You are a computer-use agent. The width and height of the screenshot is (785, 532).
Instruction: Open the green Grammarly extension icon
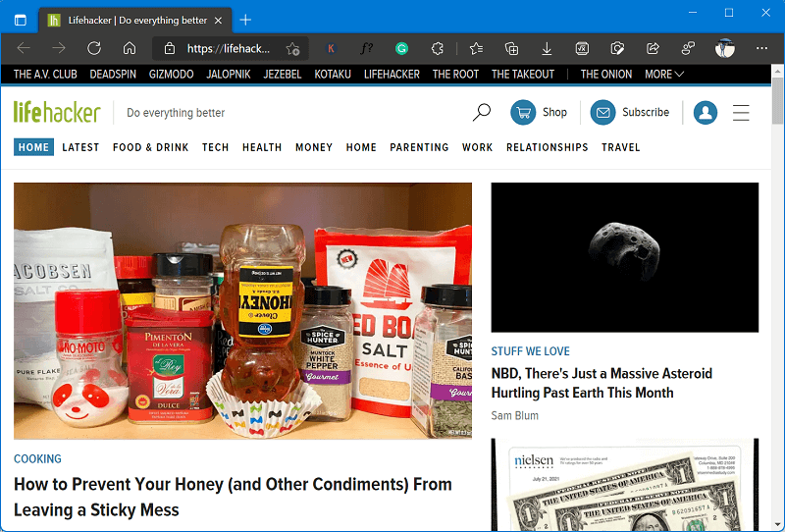click(x=401, y=49)
